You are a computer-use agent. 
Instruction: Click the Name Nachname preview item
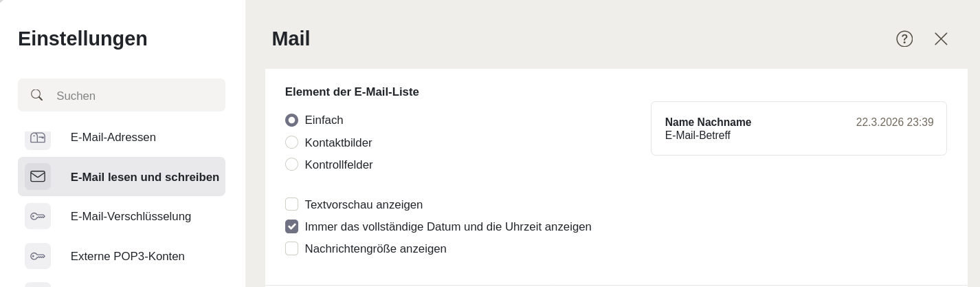point(708,123)
